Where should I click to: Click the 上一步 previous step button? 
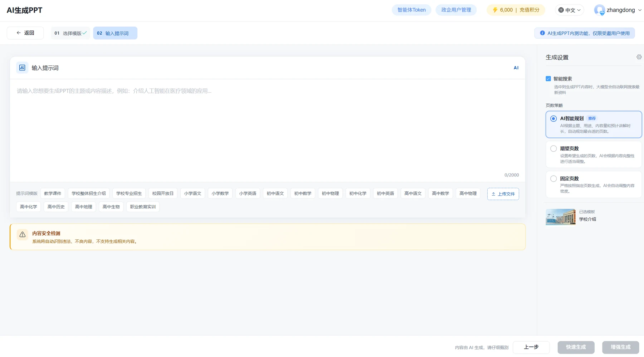point(531,347)
